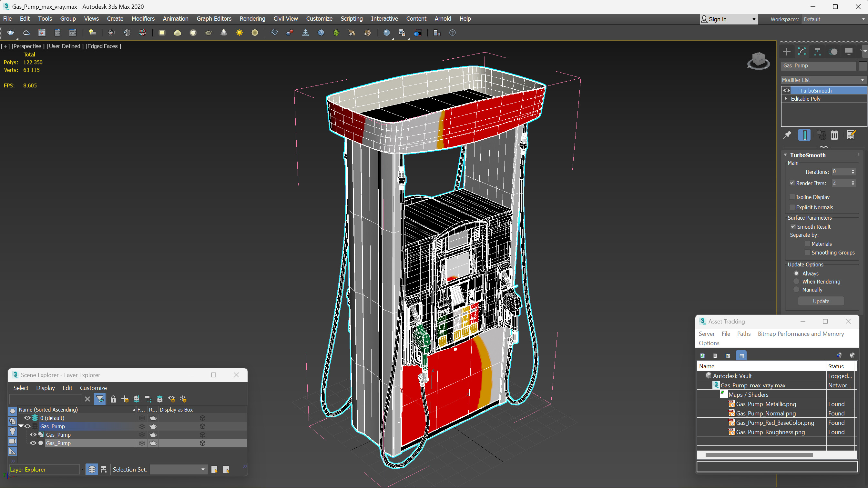Image resolution: width=868 pixels, height=488 pixels.
Task: Expand the Editable Poly stack entry
Action: (x=786, y=99)
